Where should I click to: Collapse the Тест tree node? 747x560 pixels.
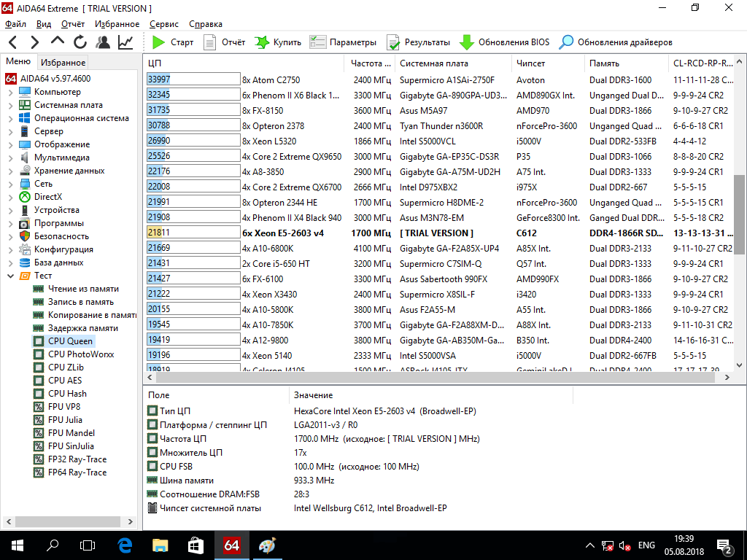10,276
